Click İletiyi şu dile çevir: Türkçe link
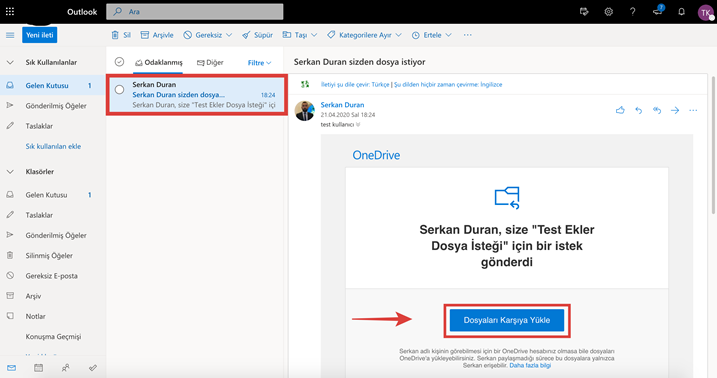The height and width of the screenshot is (378, 717). coord(355,85)
